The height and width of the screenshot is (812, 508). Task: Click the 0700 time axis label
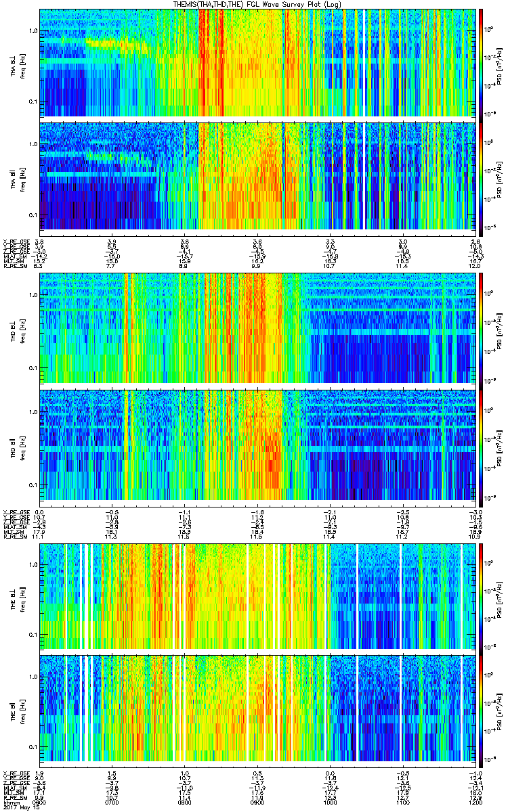(112, 802)
